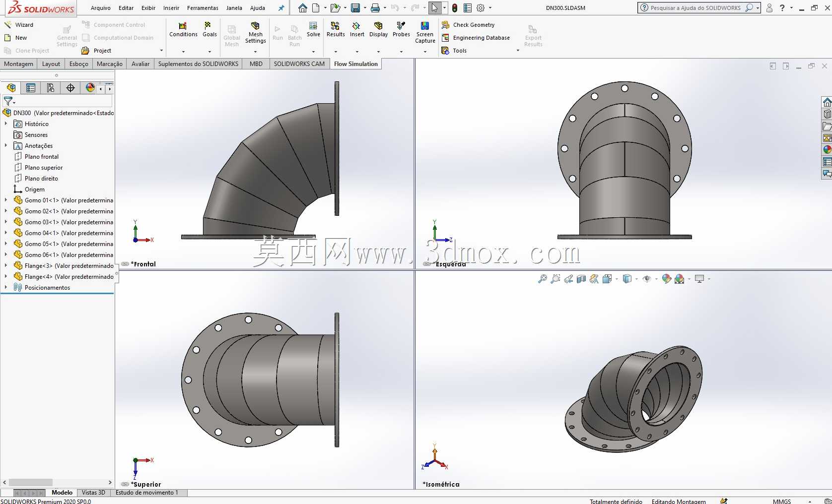Toggle the link icon beside *Frontal view
This screenshot has width=832, height=504.
(x=125, y=264)
